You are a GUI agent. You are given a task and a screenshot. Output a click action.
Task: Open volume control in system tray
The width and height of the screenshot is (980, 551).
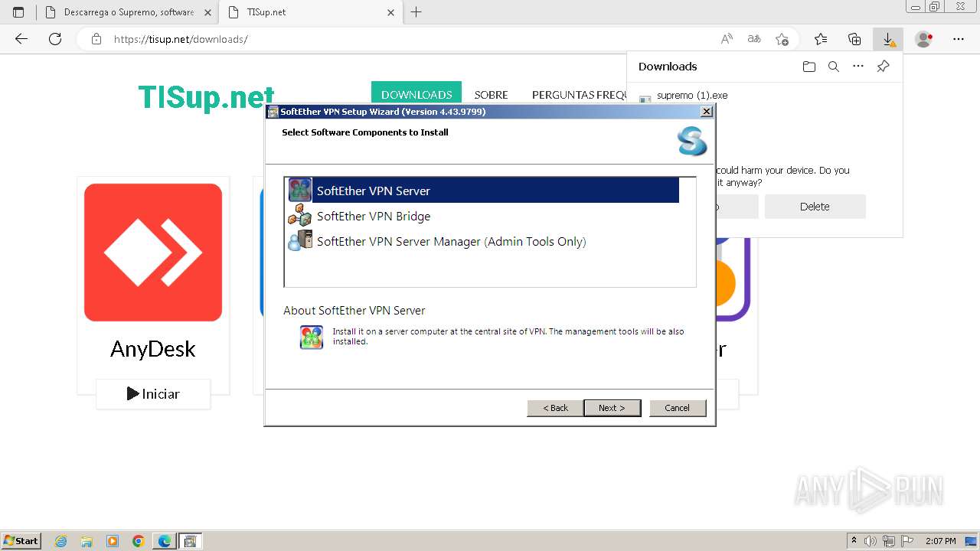(x=871, y=541)
